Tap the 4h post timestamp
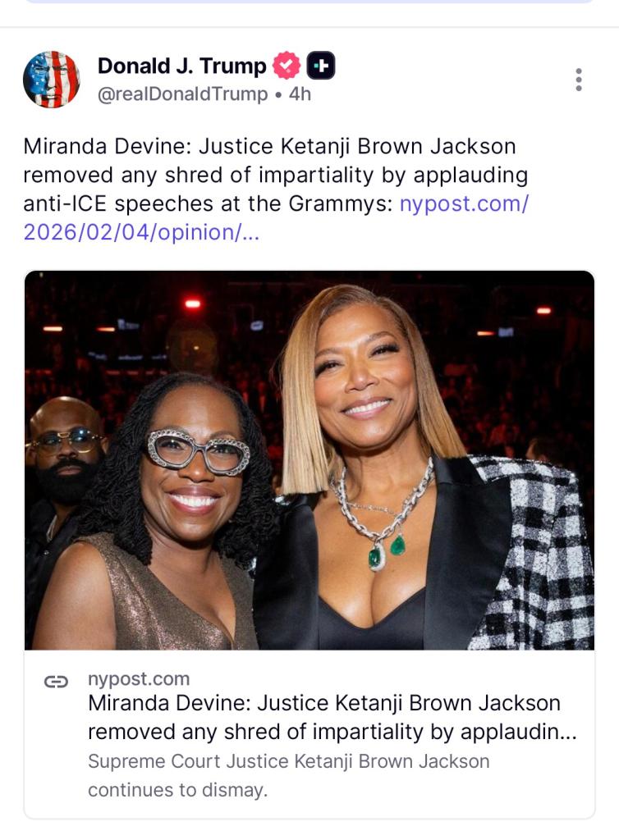This screenshot has height=840, width=619. pos(300,94)
